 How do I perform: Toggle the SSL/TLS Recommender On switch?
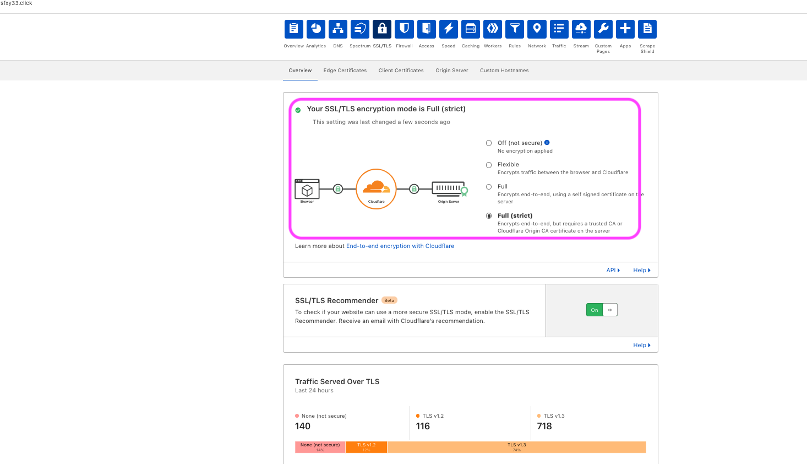(x=601, y=310)
